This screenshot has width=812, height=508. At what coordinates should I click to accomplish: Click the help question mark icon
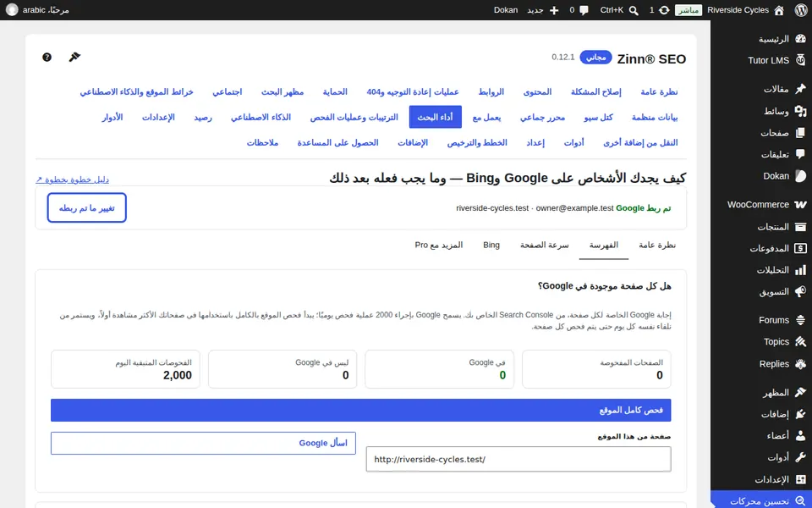(x=47, y=57)
